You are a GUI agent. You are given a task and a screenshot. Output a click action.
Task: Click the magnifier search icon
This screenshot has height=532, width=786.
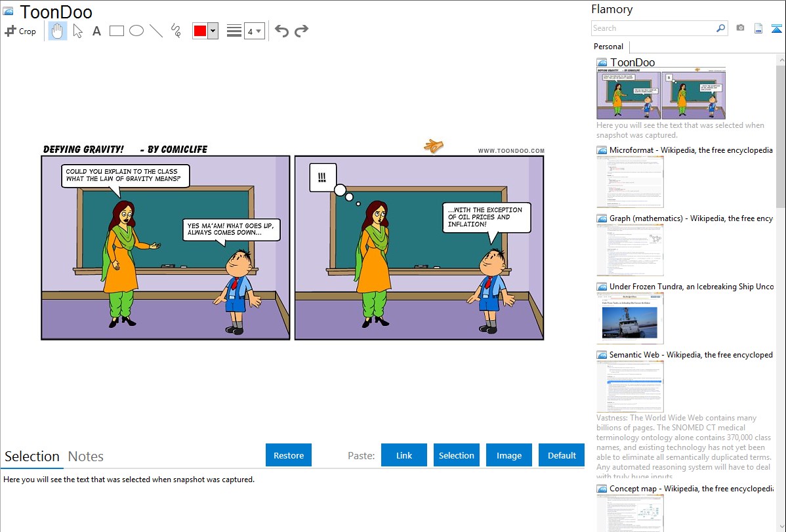(x=721, y=28)
